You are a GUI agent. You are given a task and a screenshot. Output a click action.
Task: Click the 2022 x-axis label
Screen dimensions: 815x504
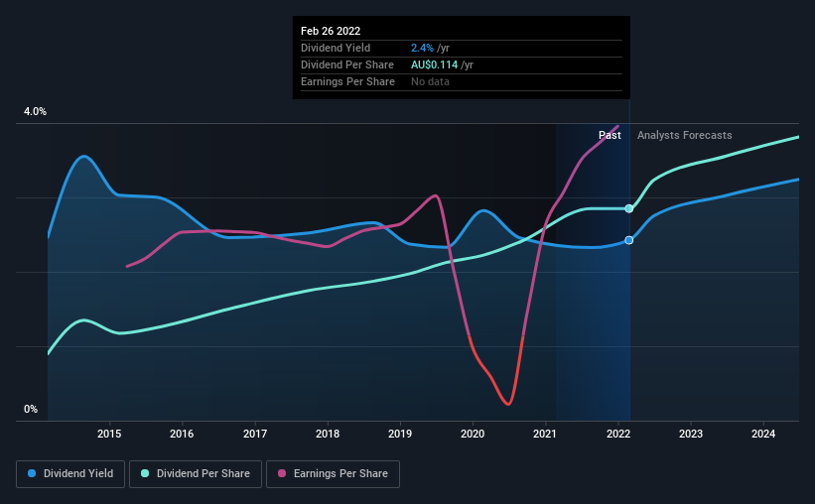tap(618, 434)
